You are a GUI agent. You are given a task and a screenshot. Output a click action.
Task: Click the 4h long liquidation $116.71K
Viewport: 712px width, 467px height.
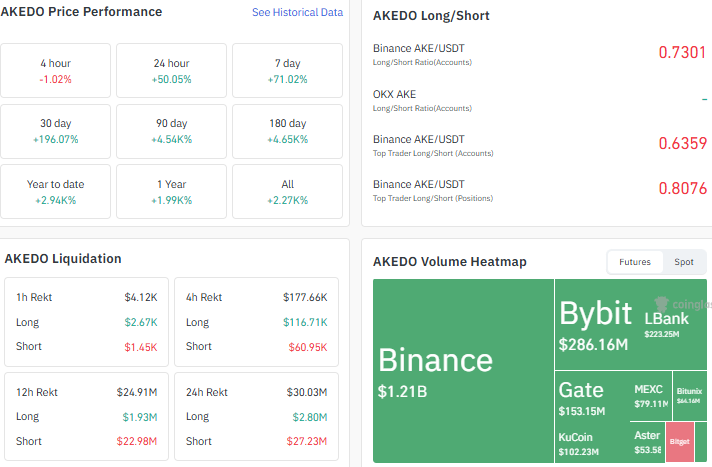tap(305, 323)
